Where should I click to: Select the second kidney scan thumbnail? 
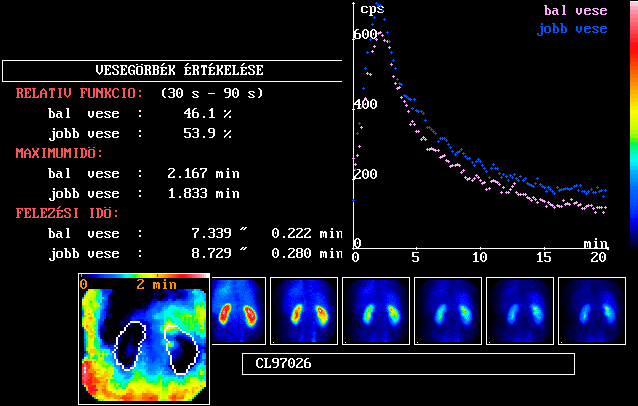[x=308, y=312]
